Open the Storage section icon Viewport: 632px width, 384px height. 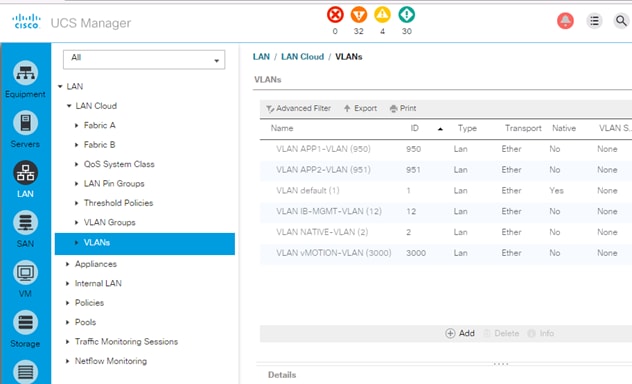(x=25, y=323)
